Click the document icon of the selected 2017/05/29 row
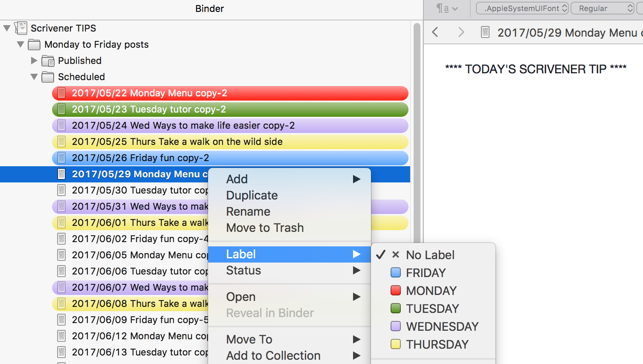The height and width of the screenshot is (364, 643). [61, 174]
